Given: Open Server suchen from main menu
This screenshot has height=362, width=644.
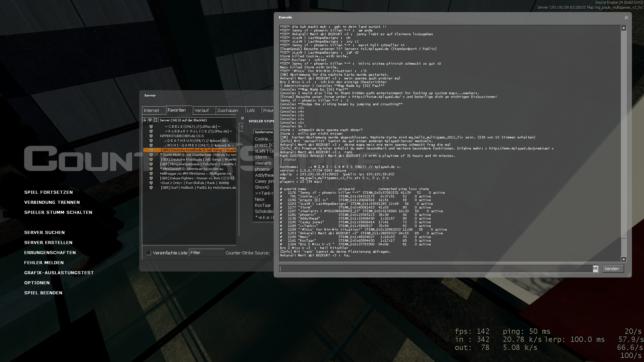Looking at the screenshot, I should 44,232.
